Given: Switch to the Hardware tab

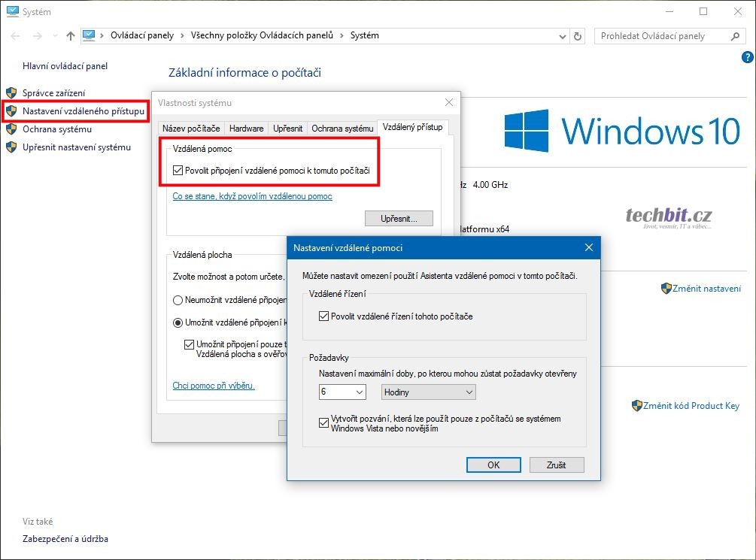Looking at the screenshot, I should click(x=246, y=129).
